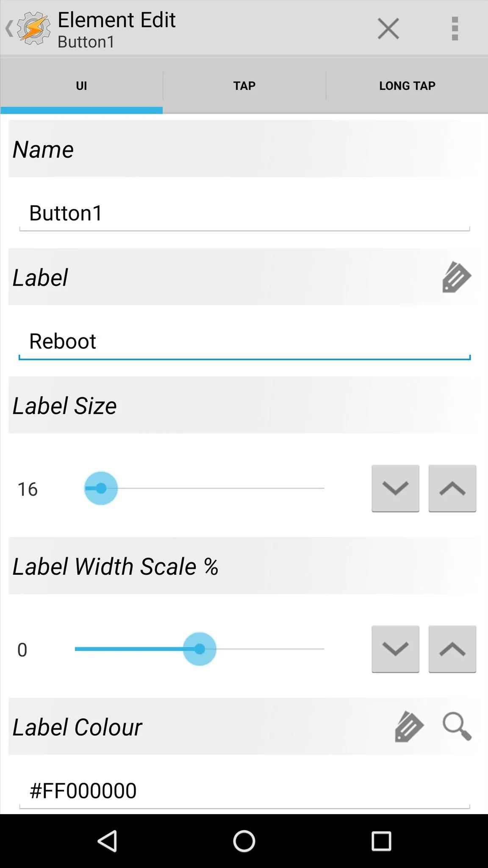The width and height of the screenshot is (488, 868).
Task: Tap the Tasker lightning gear icon
Action: pos(34,29)
